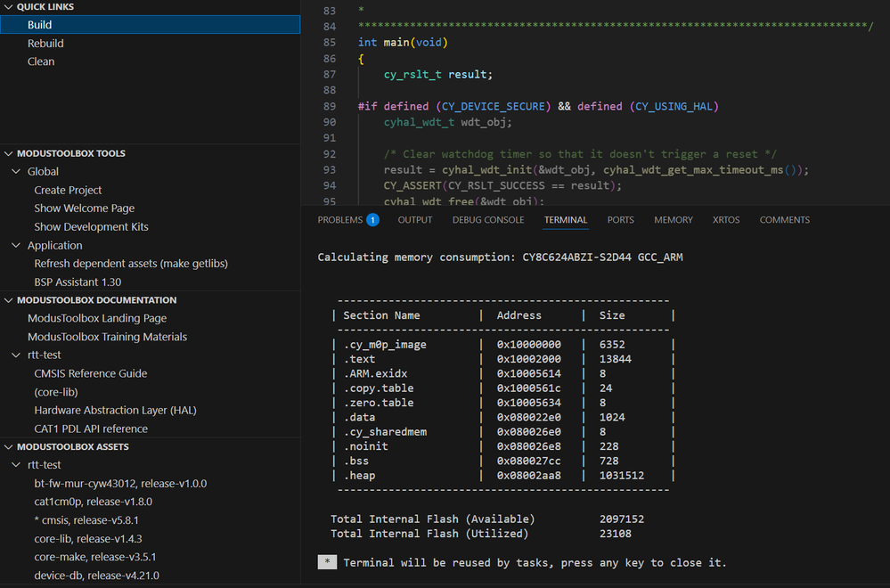Collapse rtt-test under ModusToolbox Assets
This screenshot has width=890, height=588.
tap(16, 464)
